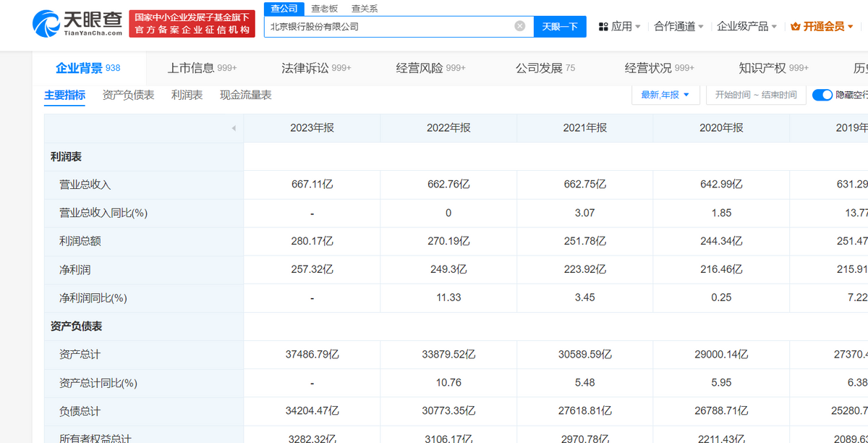Image resolution: width=868 pixels, height=443 pixels.
Task: Click the 662.76亿 revenue cell
Action: (448, 185)
